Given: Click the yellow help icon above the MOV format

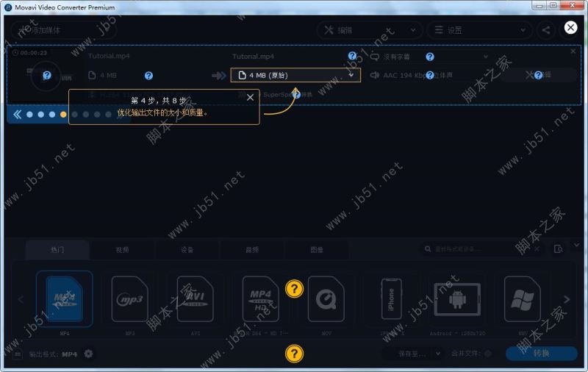Looking at the screenshot, I should point(295,289).
